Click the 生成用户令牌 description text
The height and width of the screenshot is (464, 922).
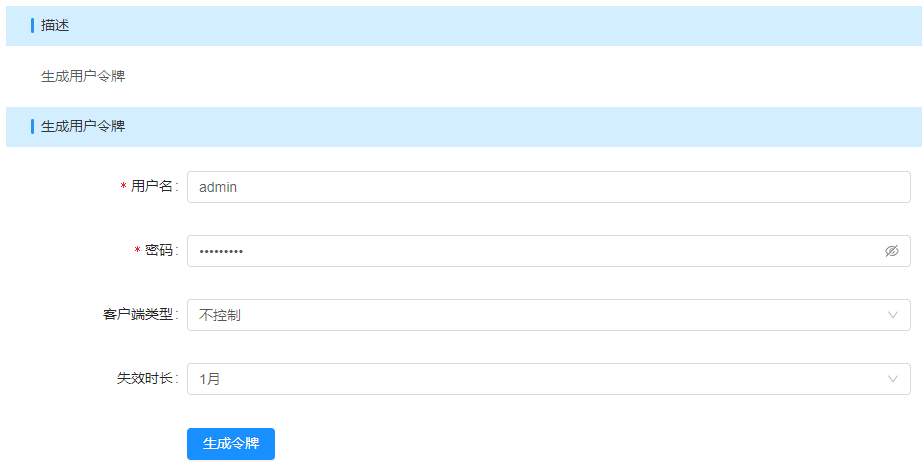pyautogui.click(x=83, y=76)
